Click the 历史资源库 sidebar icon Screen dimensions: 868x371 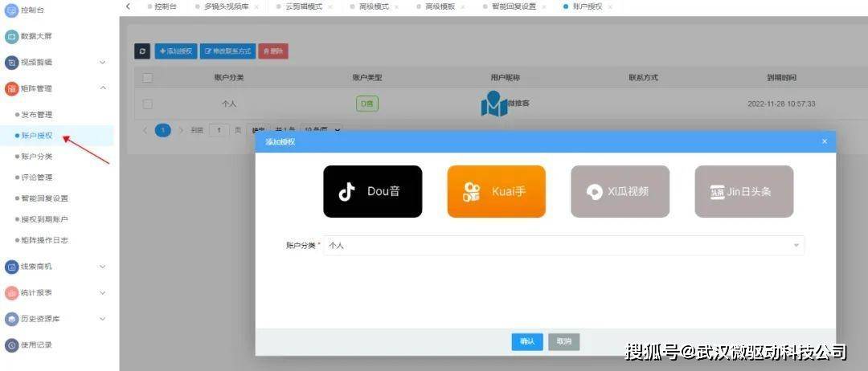(x=11, y=319)
